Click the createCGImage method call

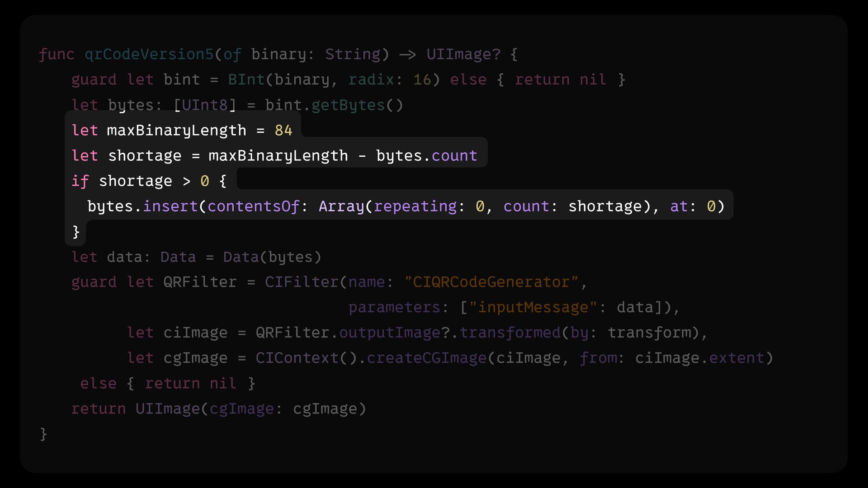[426, 358]
